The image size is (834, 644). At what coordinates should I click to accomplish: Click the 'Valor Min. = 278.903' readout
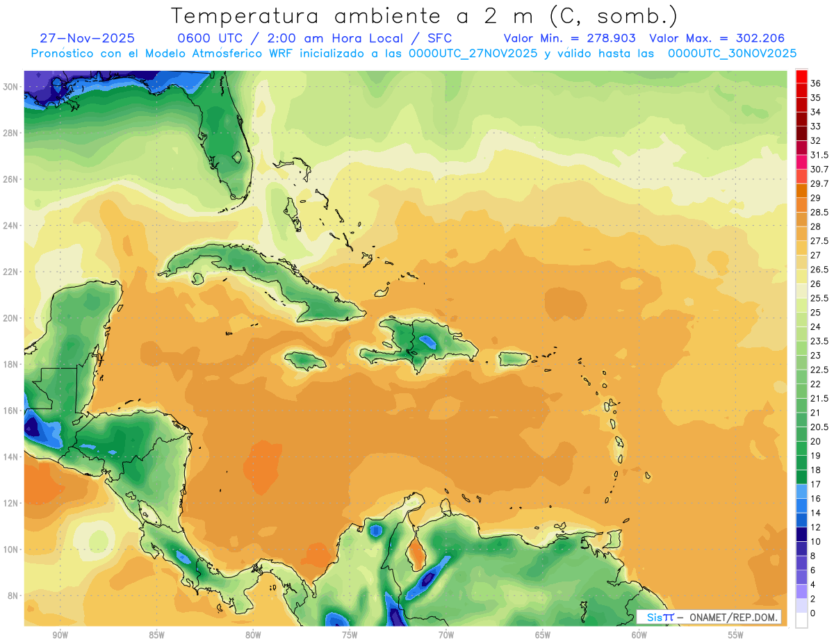coord(570,38)
